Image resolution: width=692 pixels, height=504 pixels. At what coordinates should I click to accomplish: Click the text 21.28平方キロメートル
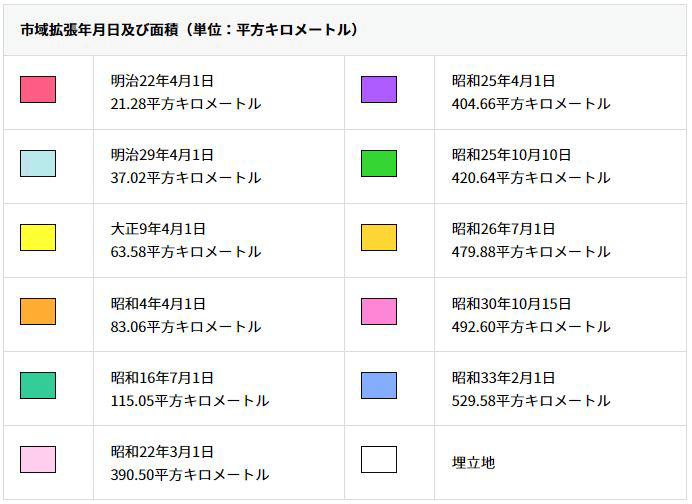pyautogui.click(x=185, y=104)
